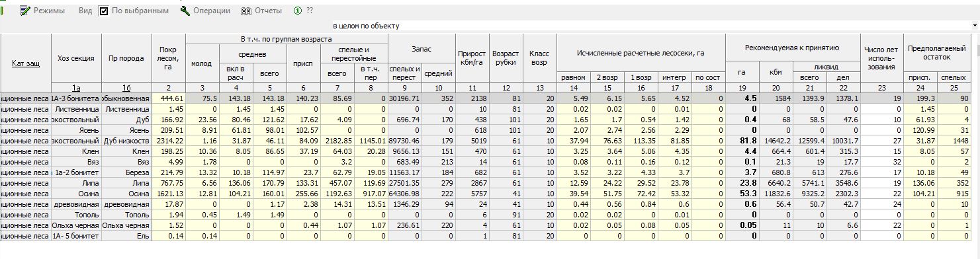Click the 1б column number header
980x259 pixels.
click(x=126, y=88)
